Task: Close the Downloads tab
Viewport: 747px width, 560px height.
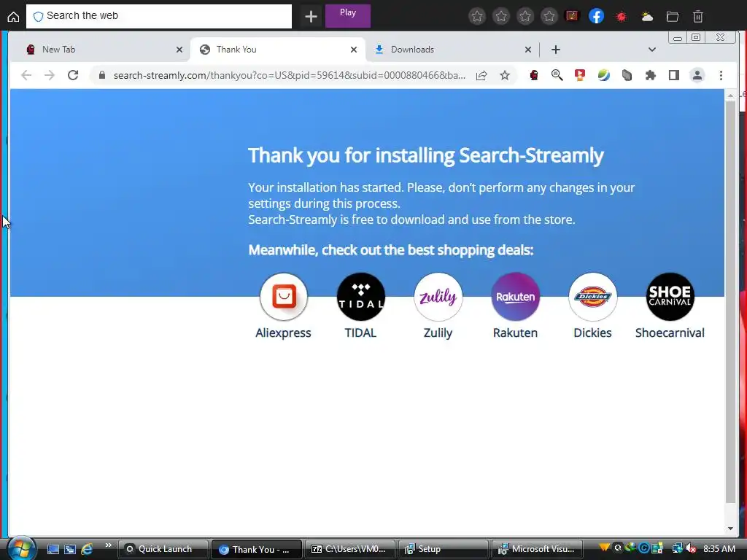Action: [x=528, y=50]
